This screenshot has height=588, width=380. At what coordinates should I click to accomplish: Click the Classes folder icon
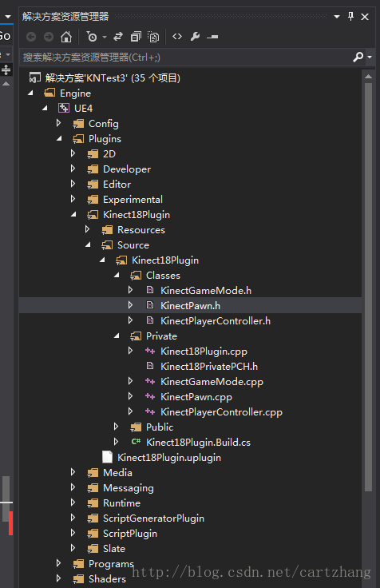click(136, 276)
